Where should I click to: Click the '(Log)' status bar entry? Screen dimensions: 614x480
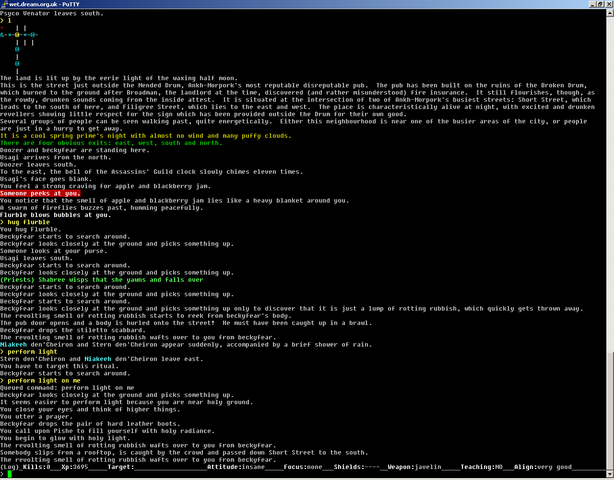pyautogui.click(x=9, y=467)
